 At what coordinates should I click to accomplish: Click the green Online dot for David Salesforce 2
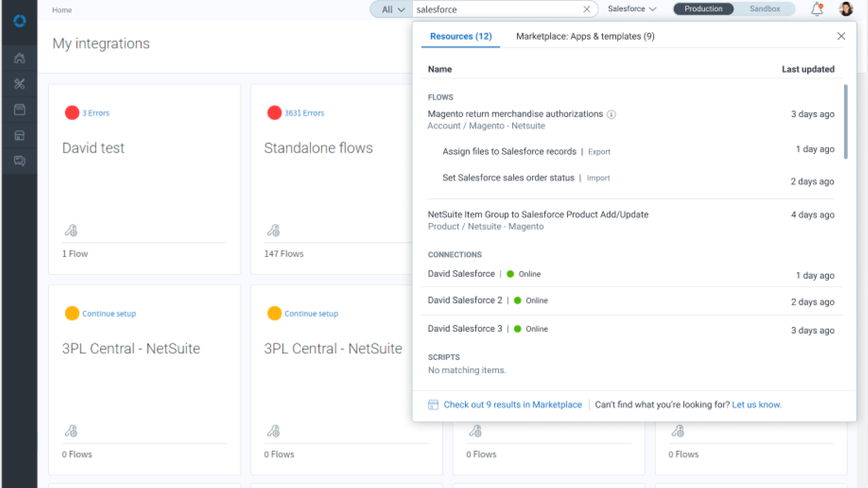click(518, 300)
